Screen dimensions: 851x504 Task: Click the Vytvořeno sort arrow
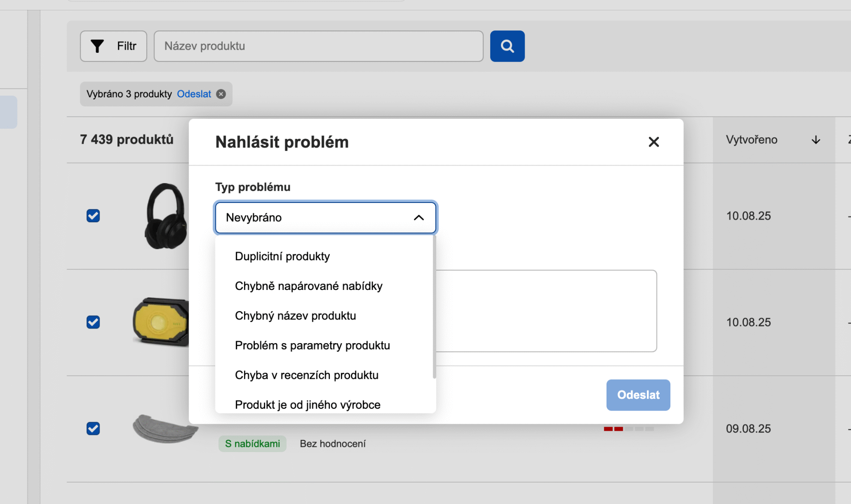tap(815, 140)
